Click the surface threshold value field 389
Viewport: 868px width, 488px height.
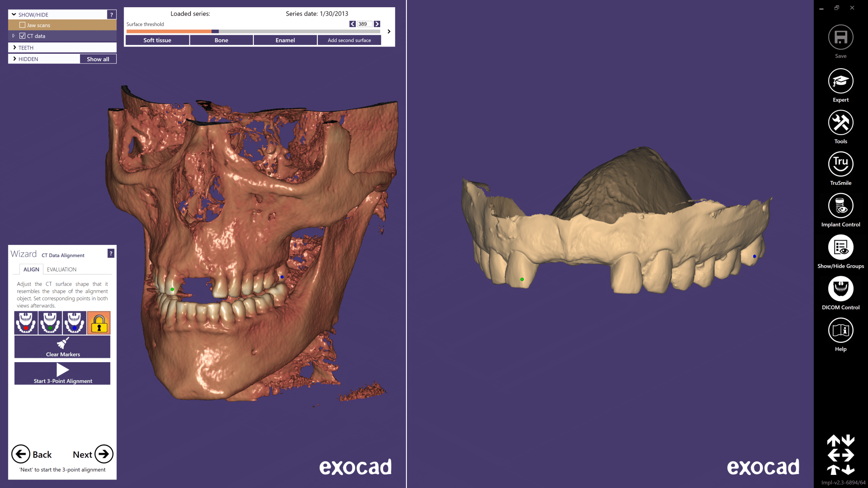point(364,24)
